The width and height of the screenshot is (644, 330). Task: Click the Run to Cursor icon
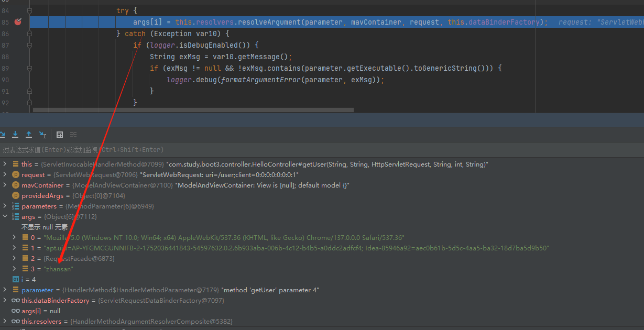click(x=42, y=135)
